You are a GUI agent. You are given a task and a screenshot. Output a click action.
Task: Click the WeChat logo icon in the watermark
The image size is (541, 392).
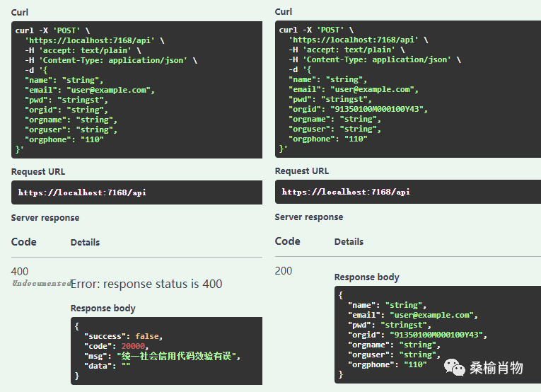click(455, 367)
